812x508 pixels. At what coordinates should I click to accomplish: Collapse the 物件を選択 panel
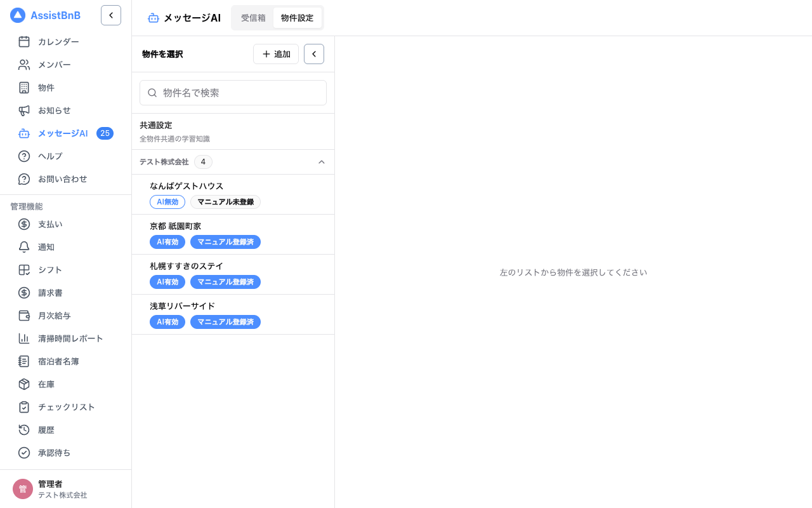[314, 54]
